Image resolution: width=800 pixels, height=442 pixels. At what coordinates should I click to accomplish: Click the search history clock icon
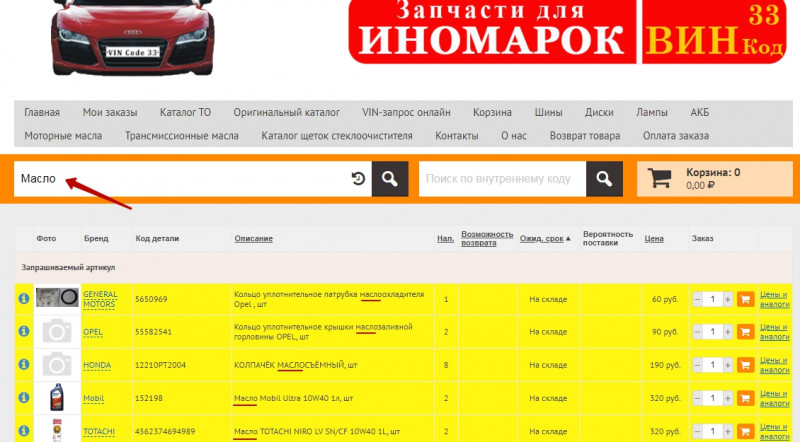click(358, 179)
